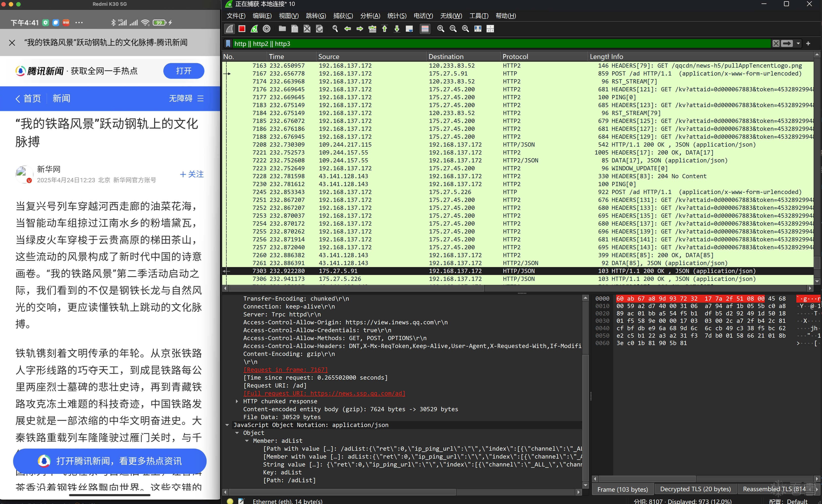Click the Find packet magnifier icon
The width and height of the screenshot is (822, 504).
coord(335,29)
